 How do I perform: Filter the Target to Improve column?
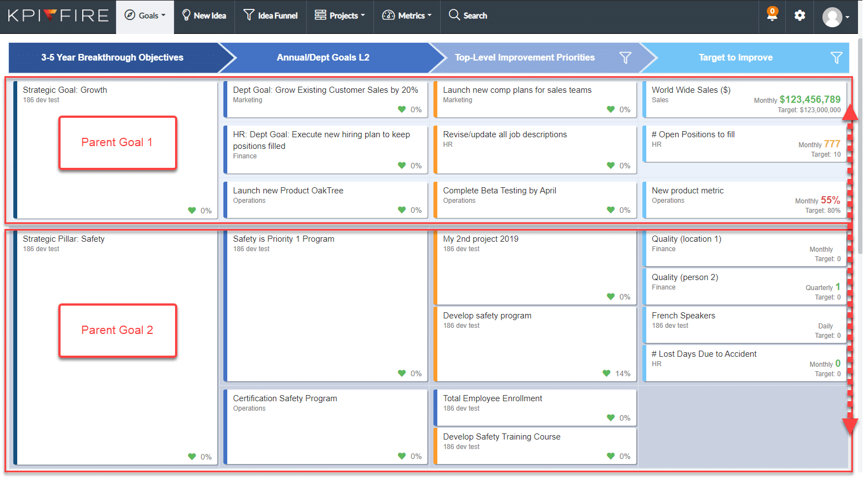pos(836,58)
